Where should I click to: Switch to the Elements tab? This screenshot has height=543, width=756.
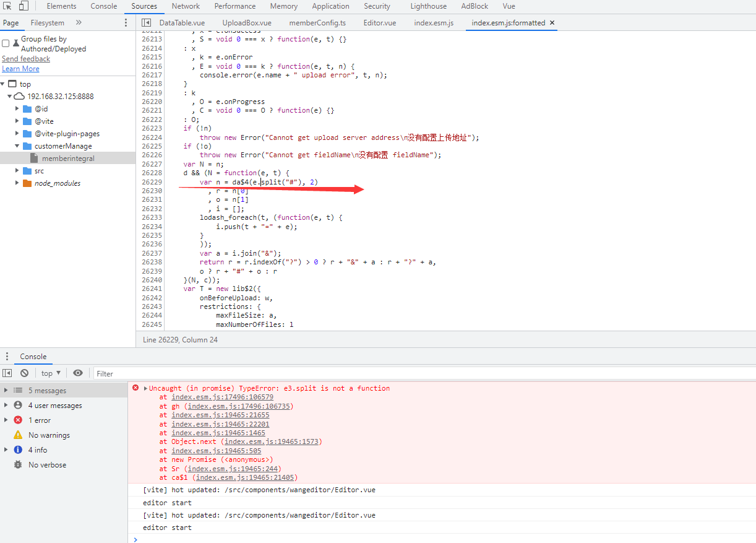[61, 6]
